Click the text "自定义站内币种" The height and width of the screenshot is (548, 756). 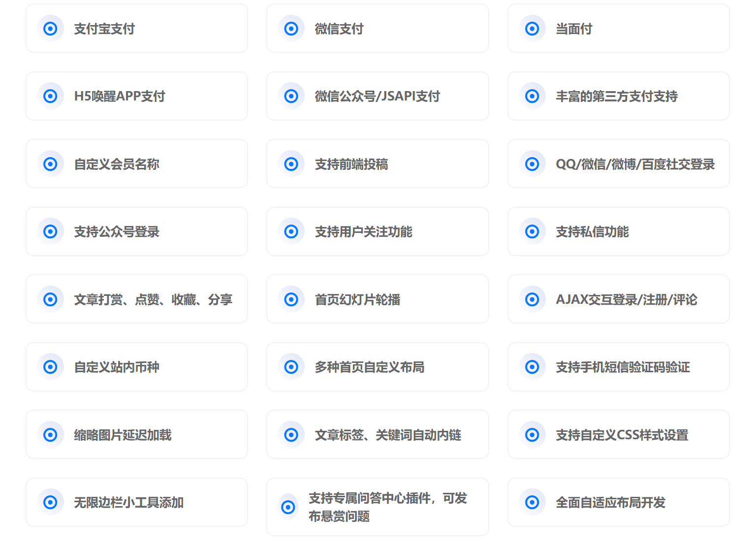tap(117, 367)
